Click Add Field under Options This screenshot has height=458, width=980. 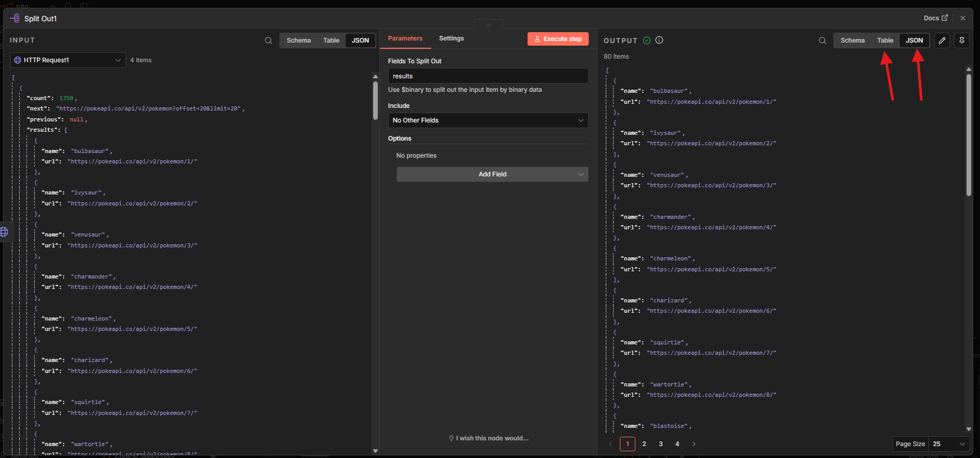click(492, 174)
